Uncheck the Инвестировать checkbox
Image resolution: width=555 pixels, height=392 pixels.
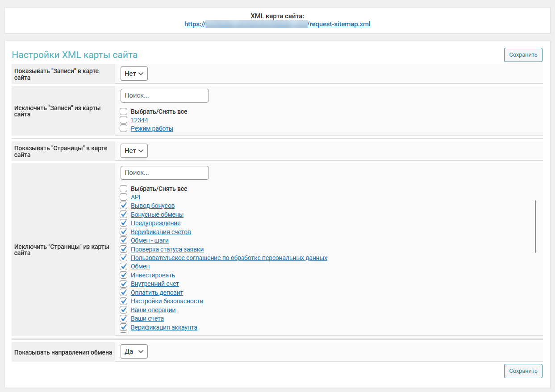pos(124,275)
